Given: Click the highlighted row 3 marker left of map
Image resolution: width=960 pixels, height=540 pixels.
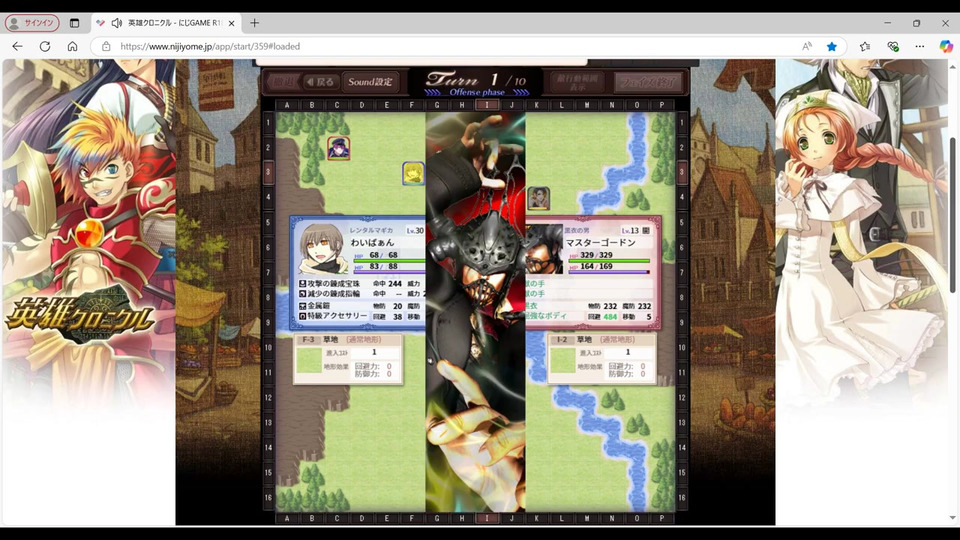Looking at the screenshot, I should coord(268,173).
